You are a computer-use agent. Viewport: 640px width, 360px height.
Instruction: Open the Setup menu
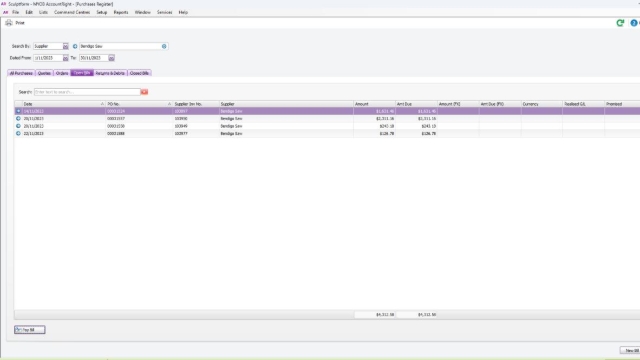[102, 12]
